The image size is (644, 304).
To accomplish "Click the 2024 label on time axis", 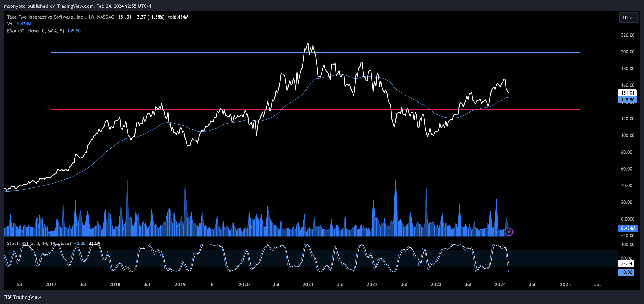I will click(500, 284).
